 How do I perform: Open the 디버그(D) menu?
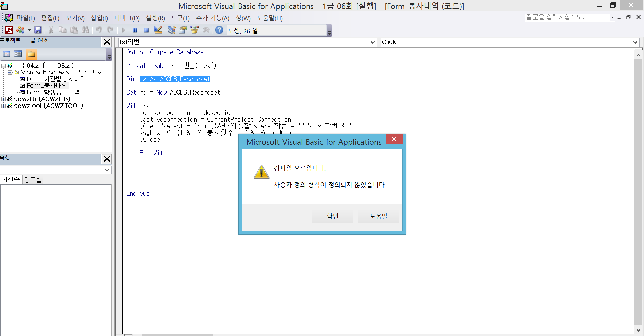click(127, 18)
